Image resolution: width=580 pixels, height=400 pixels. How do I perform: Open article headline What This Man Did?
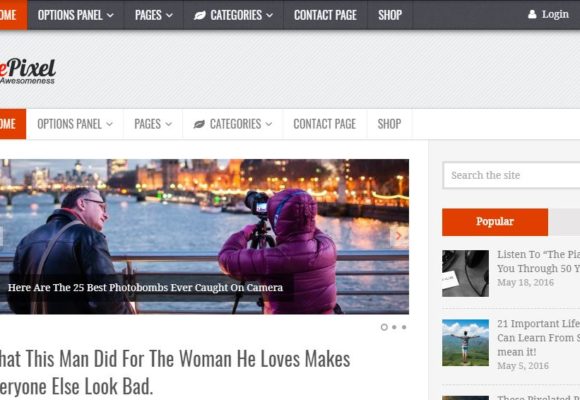(x=175, y=372)
